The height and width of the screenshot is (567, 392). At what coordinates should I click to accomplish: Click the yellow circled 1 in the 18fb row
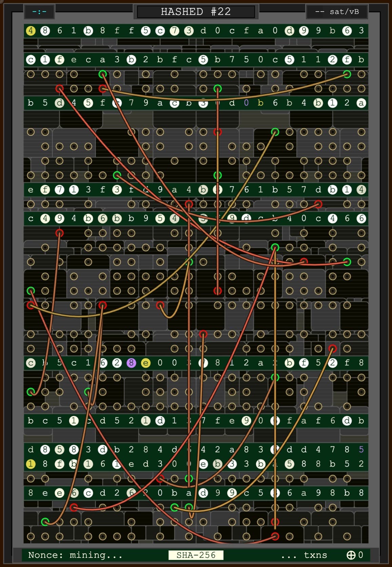(31, 464)
